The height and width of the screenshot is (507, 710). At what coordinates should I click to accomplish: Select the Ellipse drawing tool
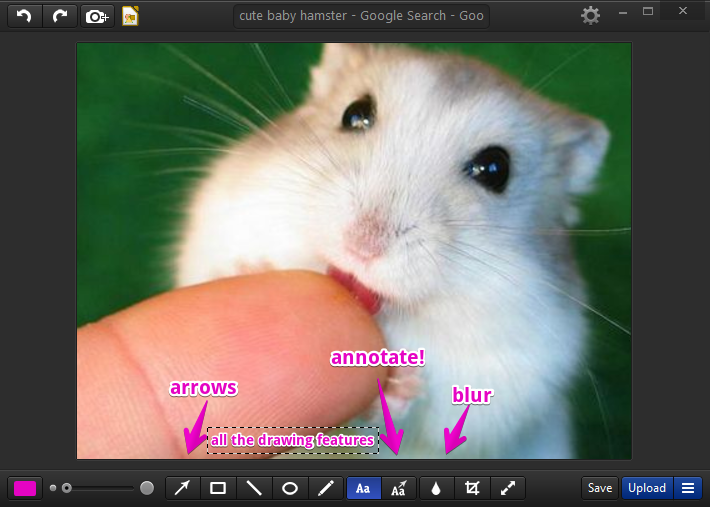[x=290, y=488]
